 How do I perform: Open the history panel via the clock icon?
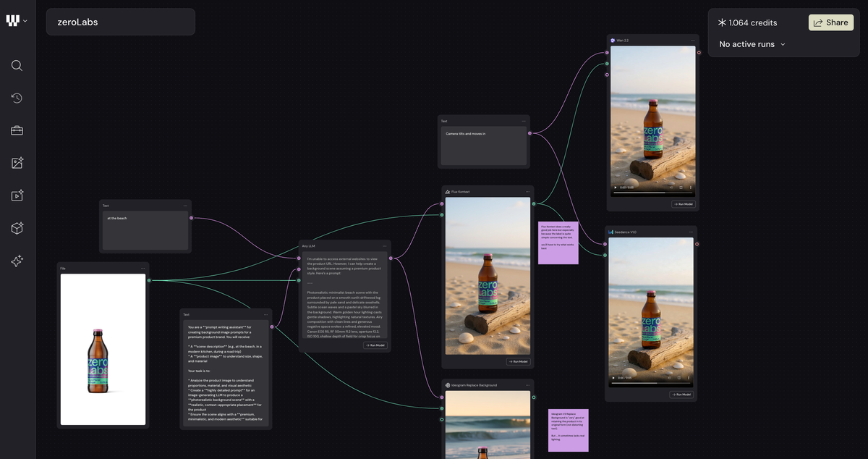pos(16,98)
